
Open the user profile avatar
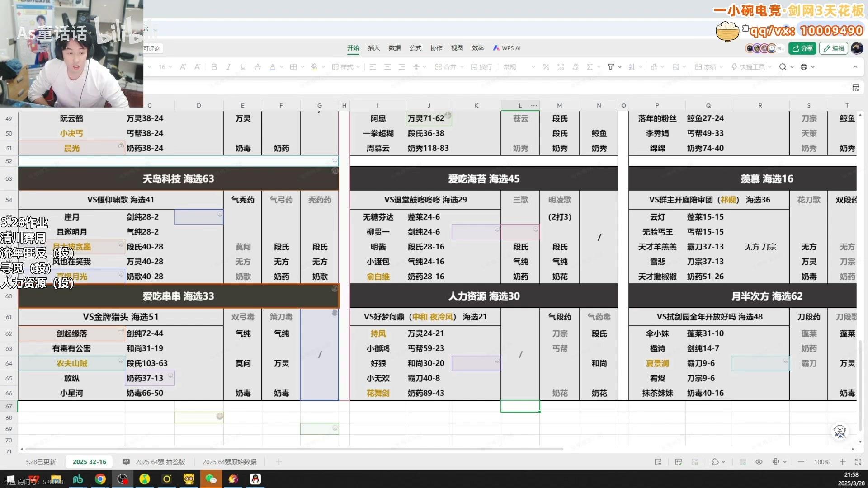pyautogui.click(x=857, y=48)
